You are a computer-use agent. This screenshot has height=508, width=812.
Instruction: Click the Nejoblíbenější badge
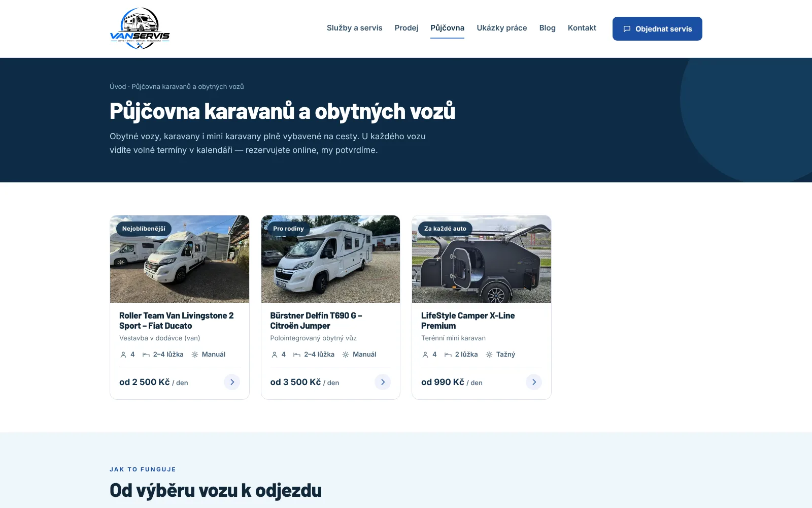coord(144,229)
